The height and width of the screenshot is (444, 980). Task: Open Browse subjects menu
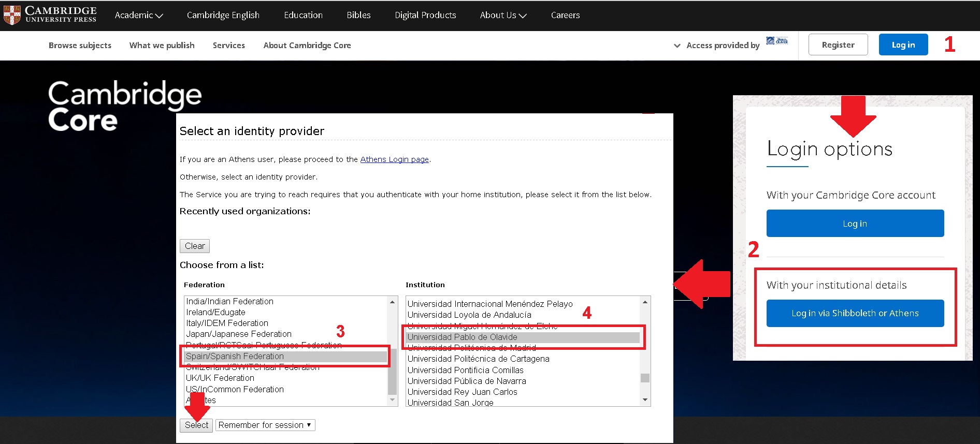(80, 46)
